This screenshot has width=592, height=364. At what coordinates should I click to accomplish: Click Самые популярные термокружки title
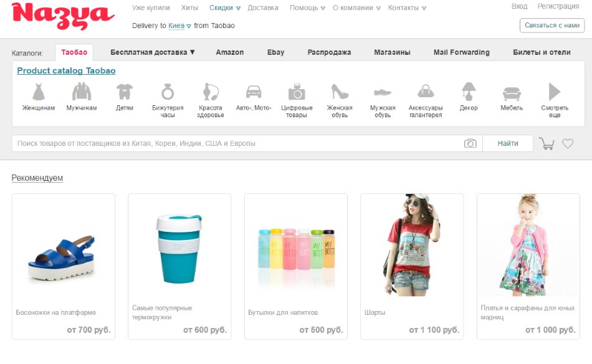pyautogui.click(x=162, y=313)
